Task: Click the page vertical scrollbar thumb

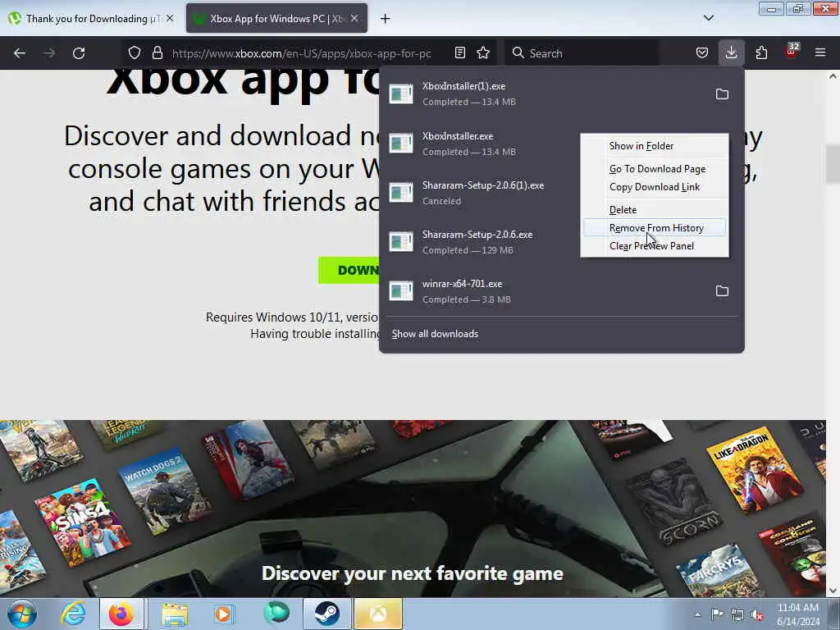Action: [x=833, y=164]
